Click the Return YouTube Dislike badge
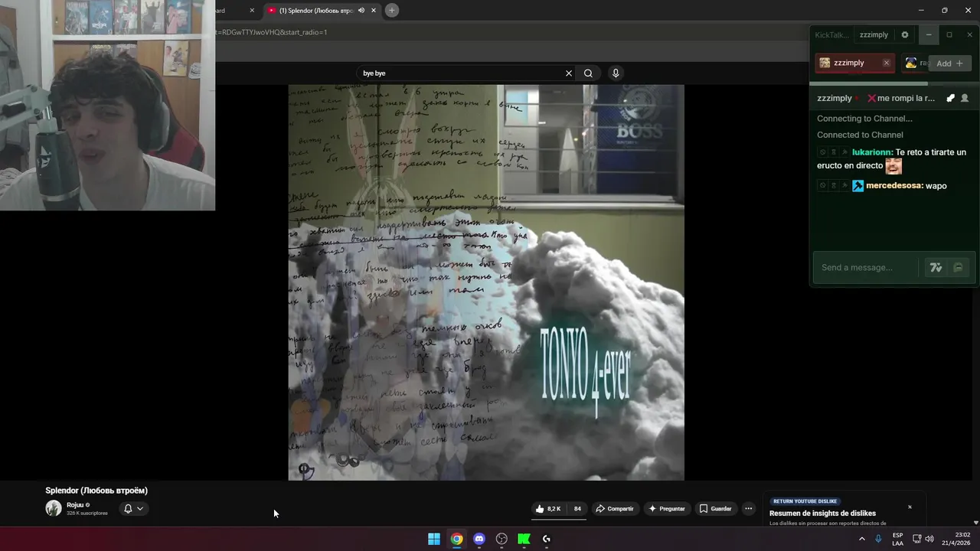The image size is (980, 551). point(805,501)
